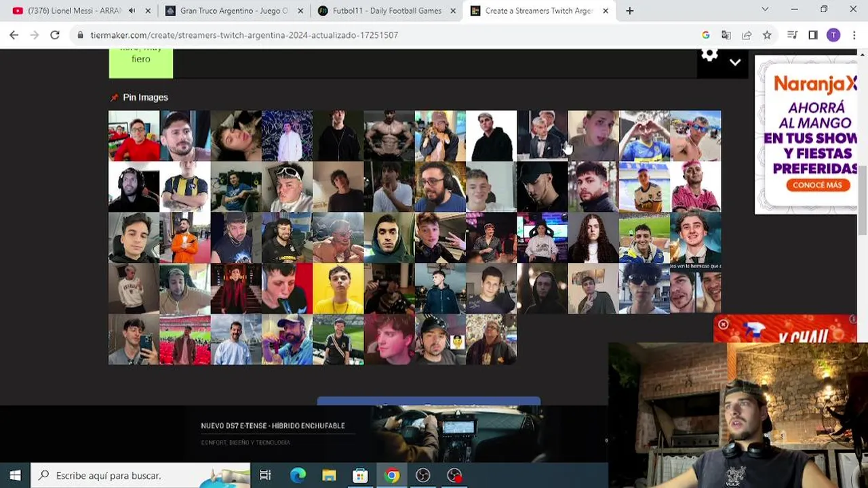This screenshot has width=868, height=488.
Task: Open OBS icon with red recording dot
Action: tap(454, 476)
